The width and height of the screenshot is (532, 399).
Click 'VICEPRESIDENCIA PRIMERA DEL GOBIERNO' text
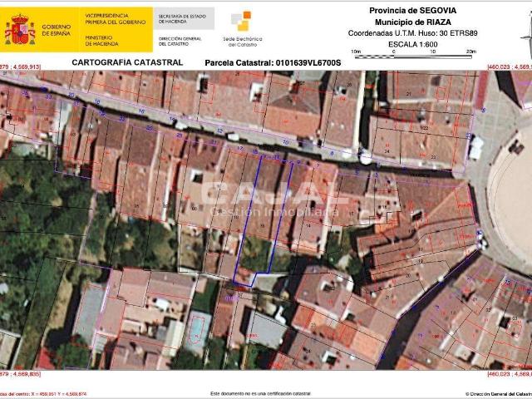[116, 19]
